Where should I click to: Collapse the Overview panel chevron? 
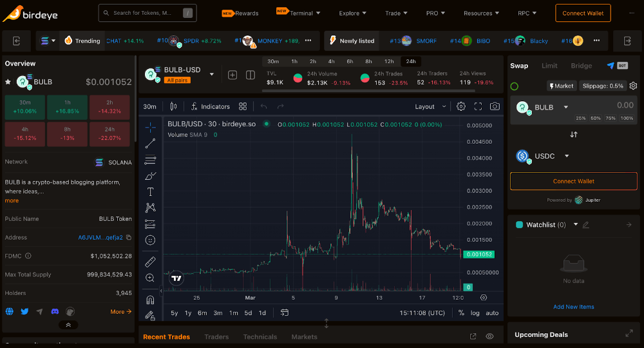coord(68,325)
